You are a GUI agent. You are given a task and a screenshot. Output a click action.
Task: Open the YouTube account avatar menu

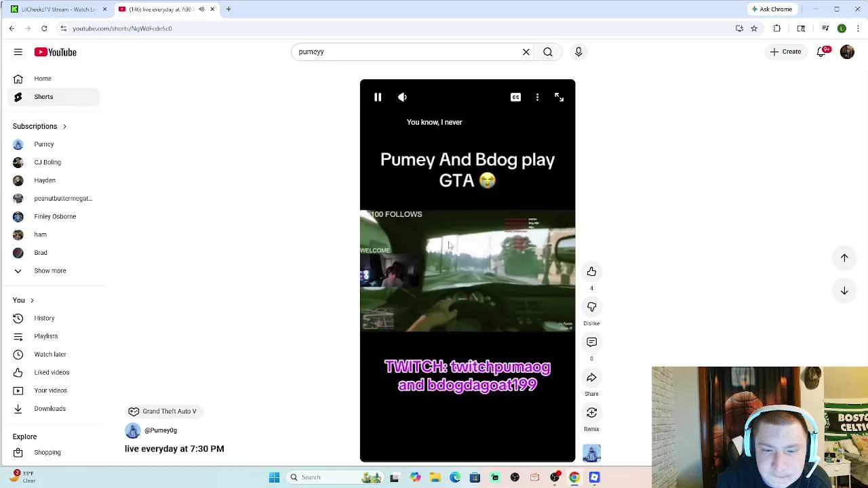pyautogui.click(x=847, y=52)
